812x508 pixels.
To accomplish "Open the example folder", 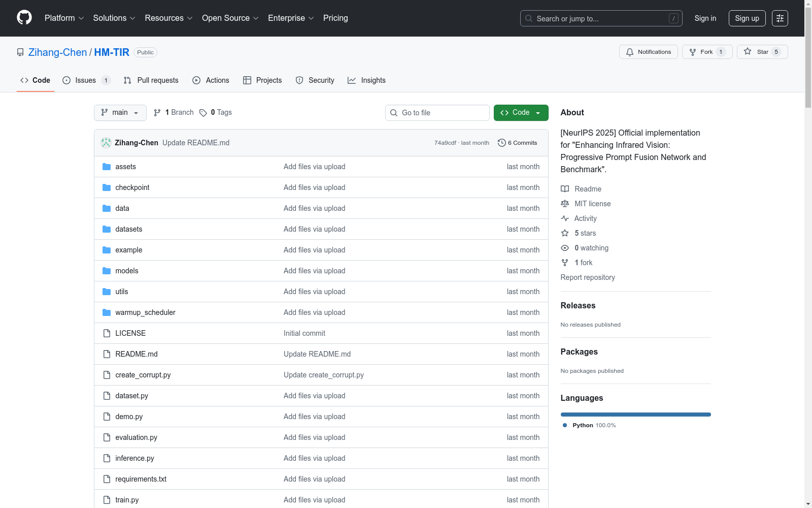I will 129,250.
